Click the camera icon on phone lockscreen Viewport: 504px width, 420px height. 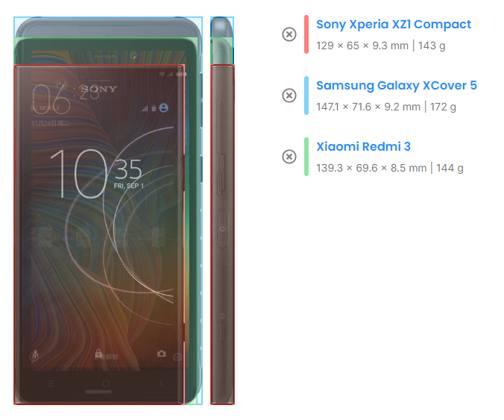pyautogui.click(x=161, y=354)
